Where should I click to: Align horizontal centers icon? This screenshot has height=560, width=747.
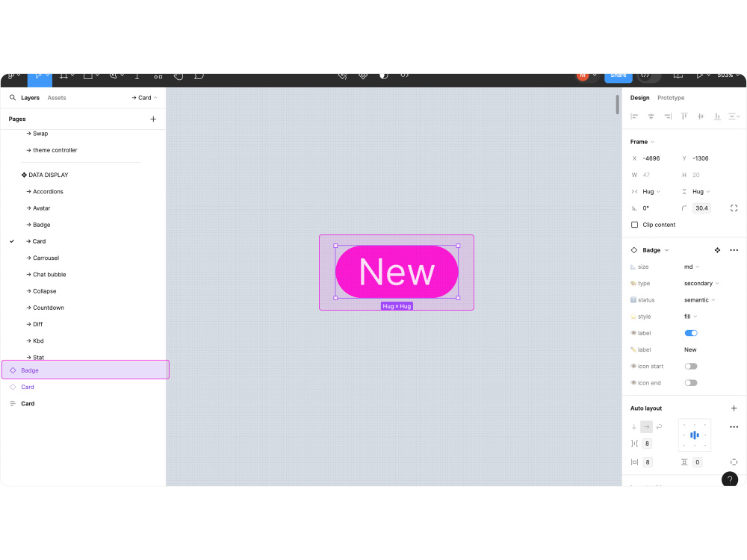pos(651,116)
